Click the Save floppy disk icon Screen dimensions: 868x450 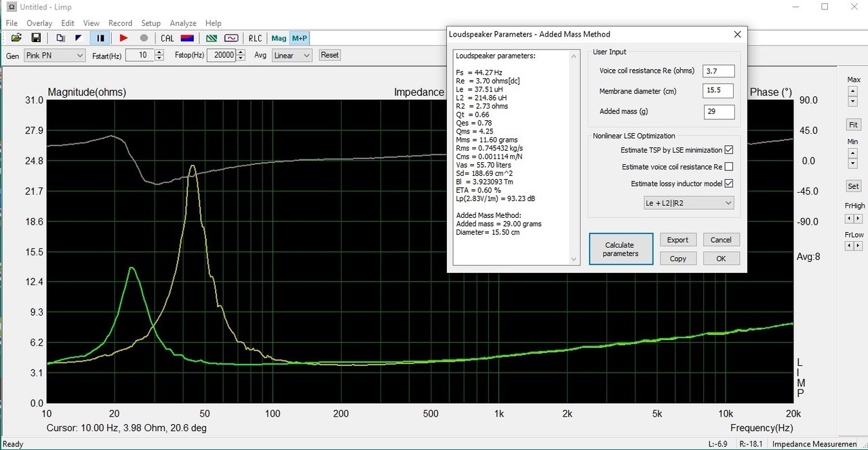pyautogui.click(x=36, y=38)
